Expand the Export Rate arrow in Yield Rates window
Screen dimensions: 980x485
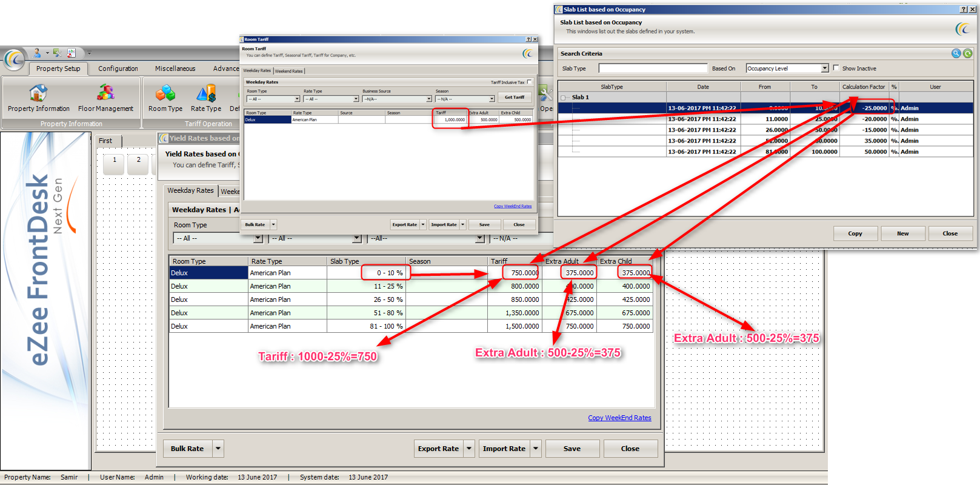[x=468, y=449]
